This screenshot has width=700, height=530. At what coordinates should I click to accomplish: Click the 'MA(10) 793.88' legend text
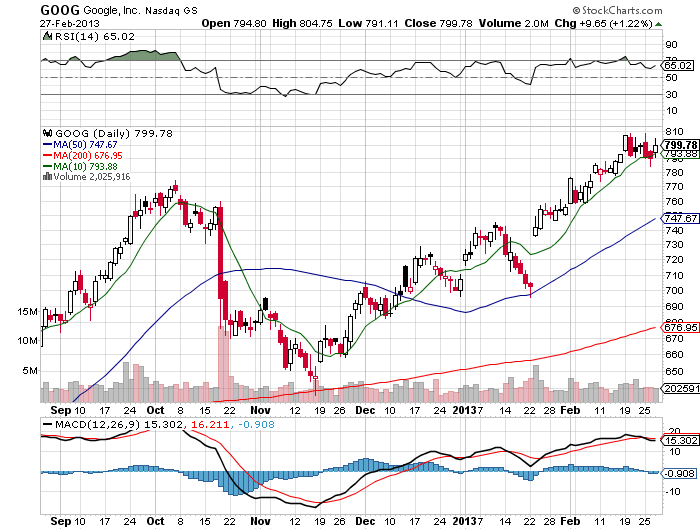click(x=86, y=167)
